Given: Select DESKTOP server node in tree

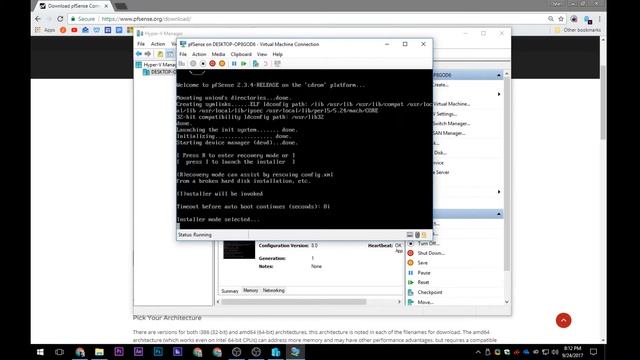Looking at the screenshot, I should [160, 72].
